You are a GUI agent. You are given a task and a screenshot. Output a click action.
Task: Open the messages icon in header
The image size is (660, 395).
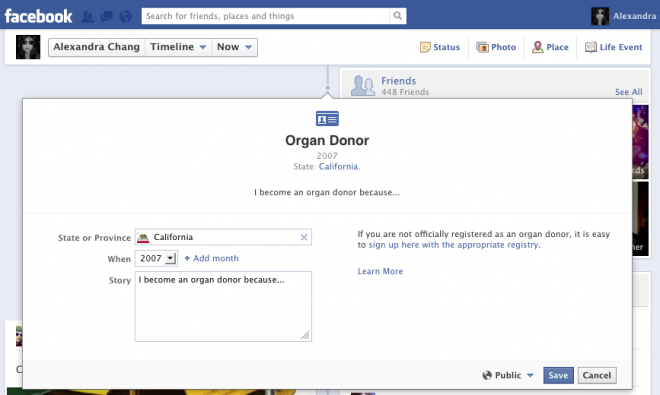pos(106,16)
